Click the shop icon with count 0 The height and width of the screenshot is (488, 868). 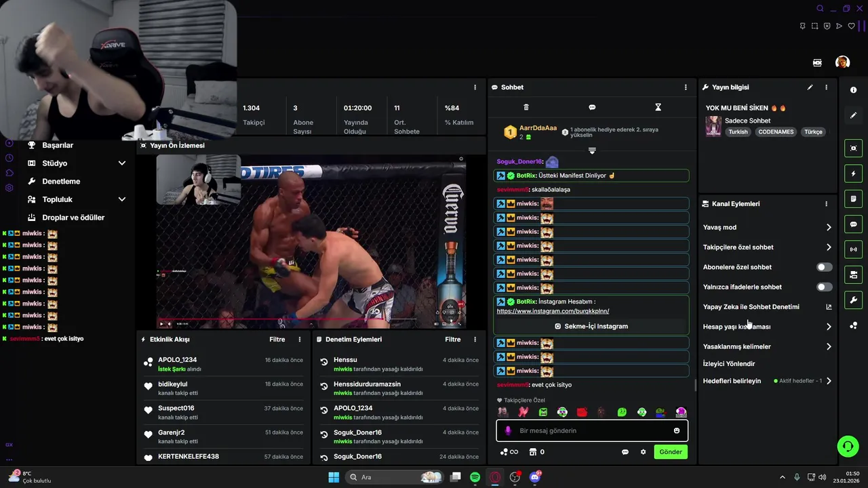tap(536, 452)
